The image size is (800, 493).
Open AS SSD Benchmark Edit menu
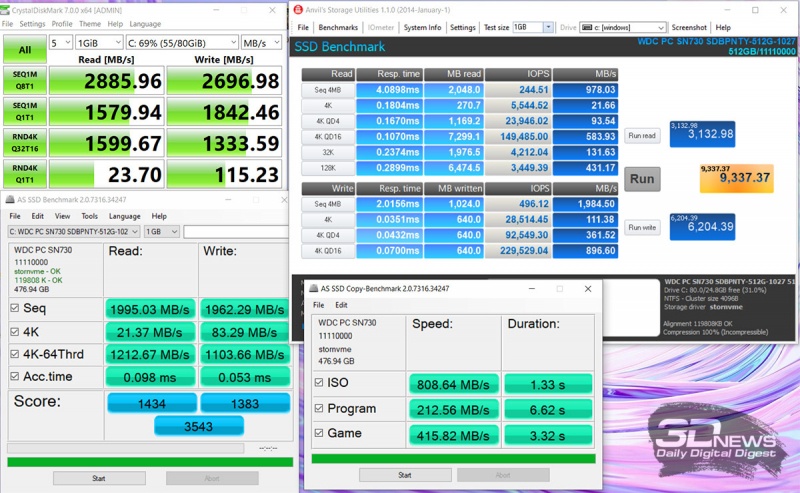[37, 216]
